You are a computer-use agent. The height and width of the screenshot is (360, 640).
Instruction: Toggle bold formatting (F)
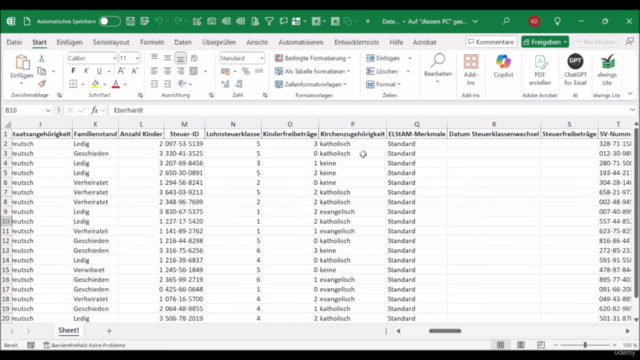(x=73, y=71)
